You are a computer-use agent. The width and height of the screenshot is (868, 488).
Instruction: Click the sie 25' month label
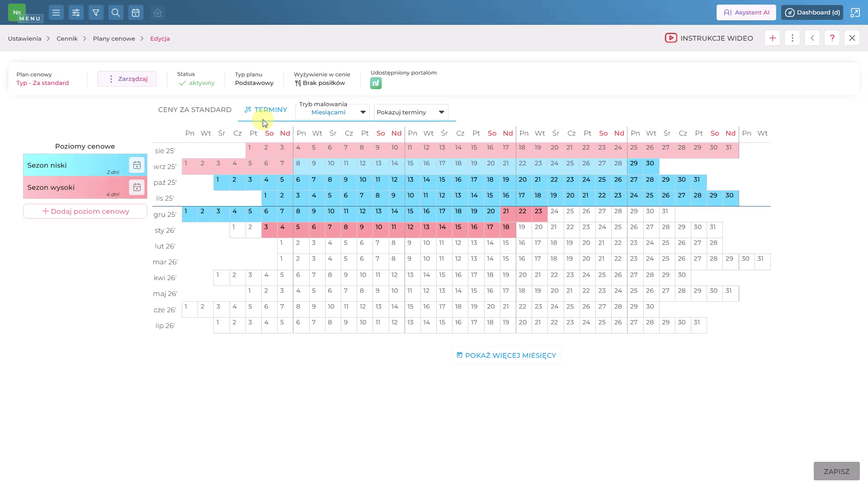[165, 151]
